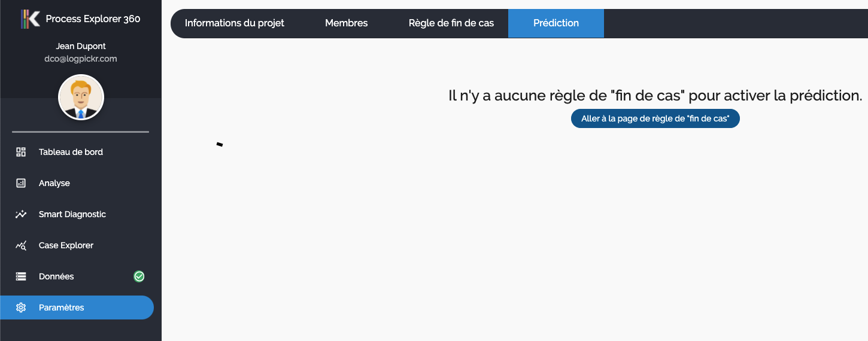
Task: Open the Informations du projet tab
Action: 234,23
